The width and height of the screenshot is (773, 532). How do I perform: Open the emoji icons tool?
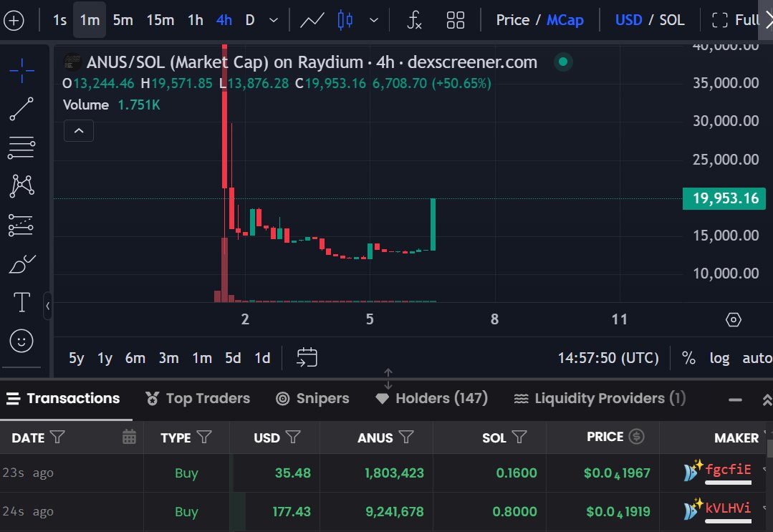click(x=21, y=341)
